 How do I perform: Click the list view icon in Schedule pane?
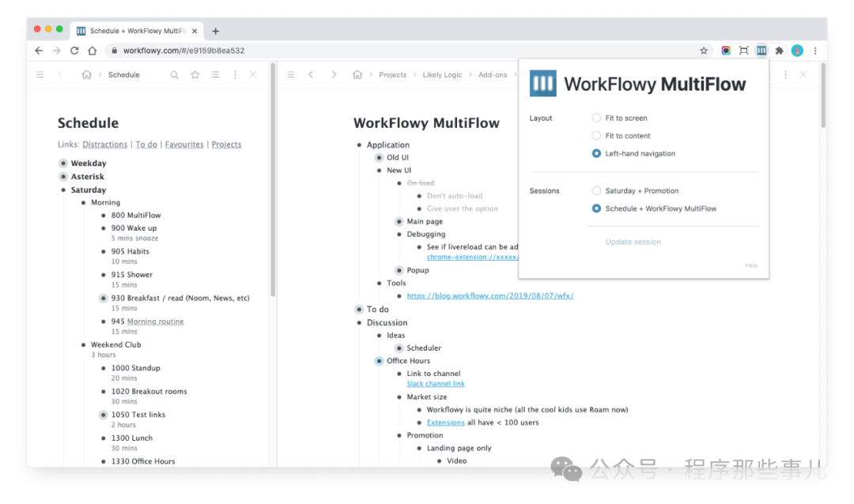[x=214, y=74]
